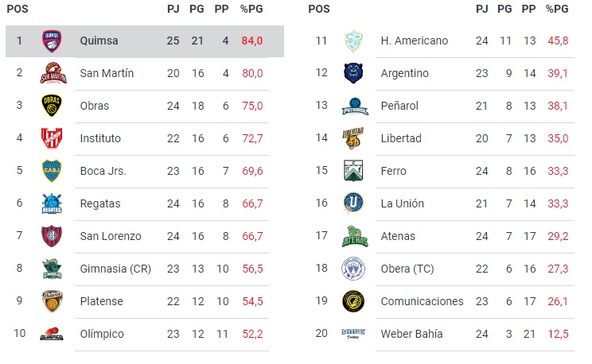Open the Weber Bahía team link
Viewport: 592px width, 364px height.
click(413, 334)
